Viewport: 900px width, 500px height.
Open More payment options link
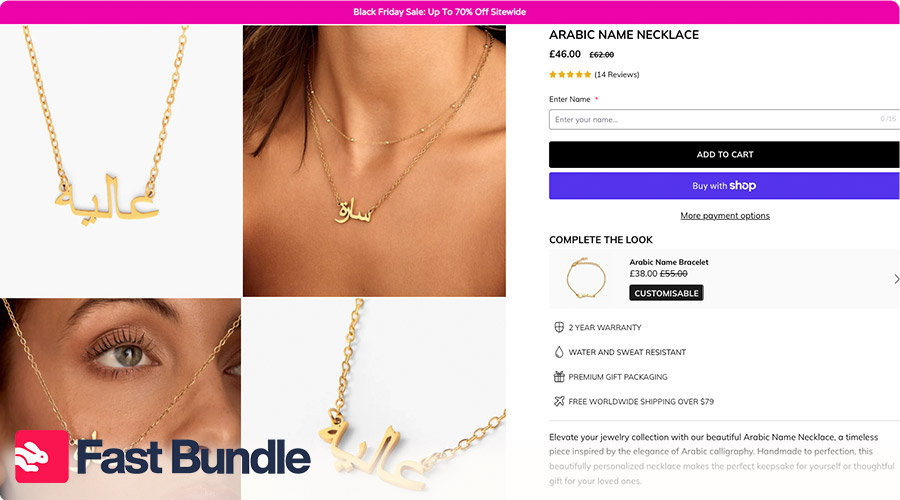pos(725,216)
